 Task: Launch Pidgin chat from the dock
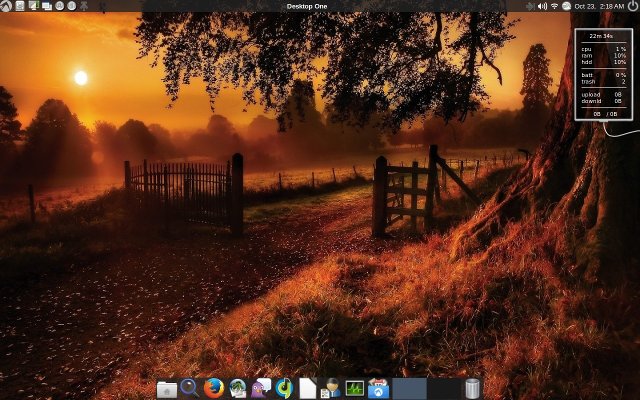point(261,388)
